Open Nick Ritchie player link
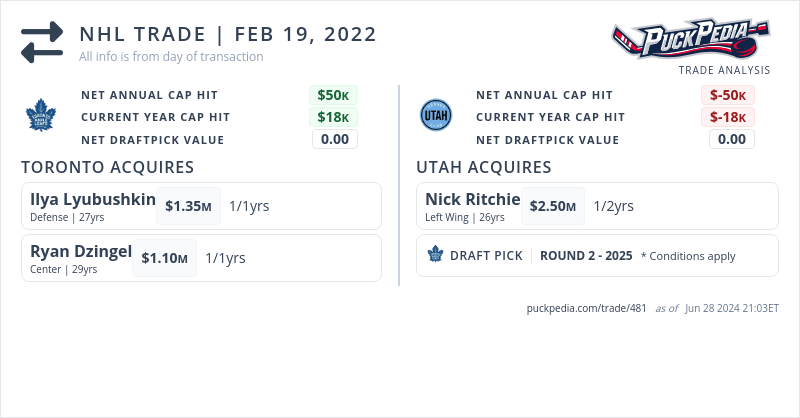The image size is (800, 418). point(472,199)
